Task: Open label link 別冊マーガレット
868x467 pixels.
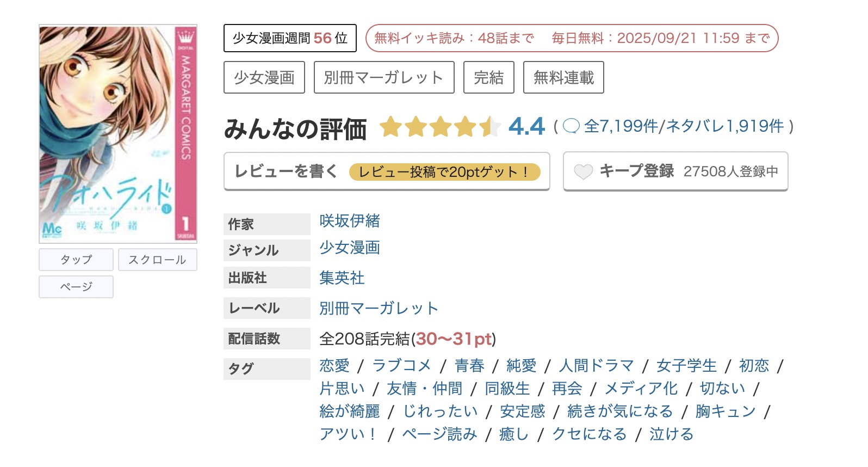Action: tap(378, 308)
